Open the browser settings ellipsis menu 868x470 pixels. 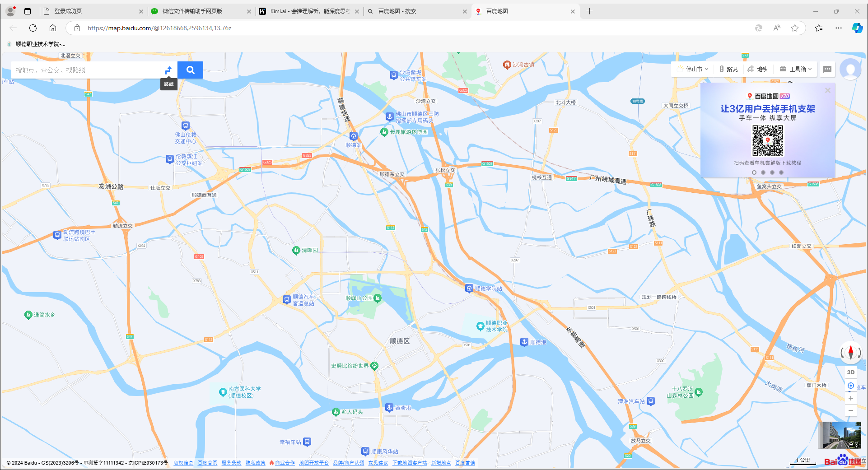839,28
